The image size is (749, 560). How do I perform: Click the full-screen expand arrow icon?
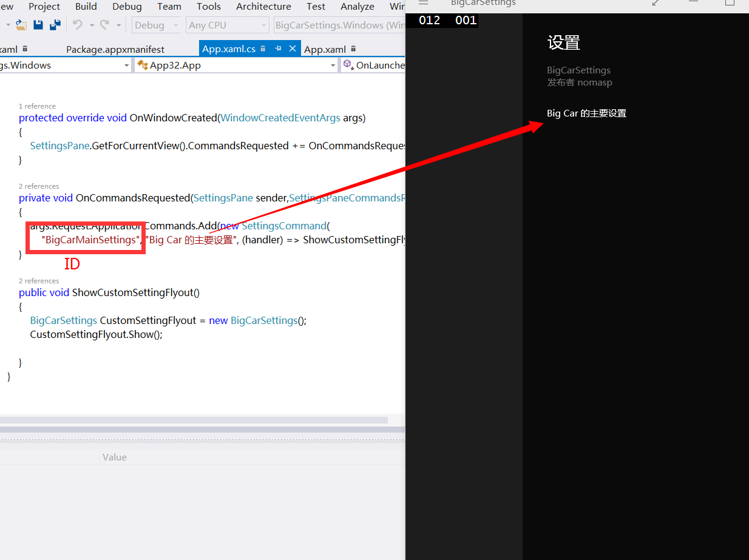click(x=656, y=3)
